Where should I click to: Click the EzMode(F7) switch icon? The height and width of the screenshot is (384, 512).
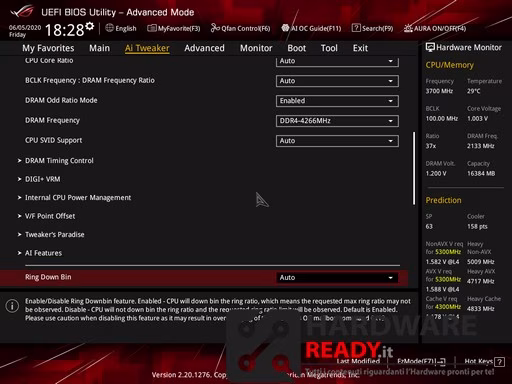(442, 362)
